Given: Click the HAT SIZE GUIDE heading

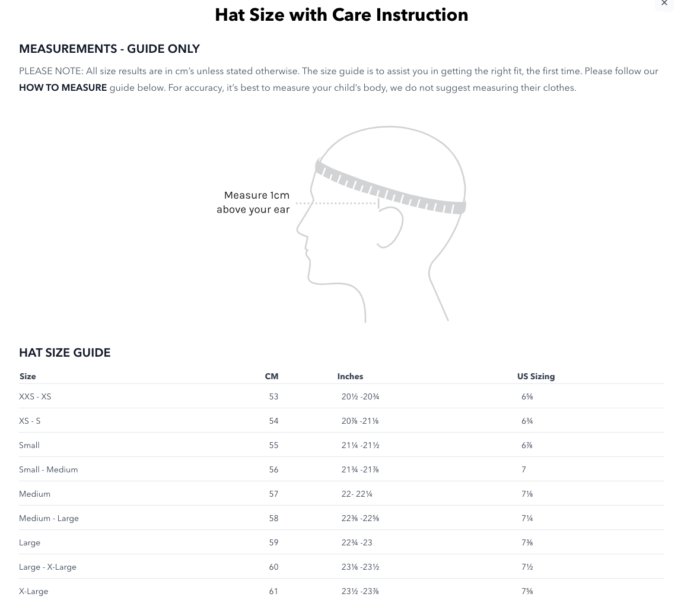Looking at the screenshot, I should tap(65, 353).
